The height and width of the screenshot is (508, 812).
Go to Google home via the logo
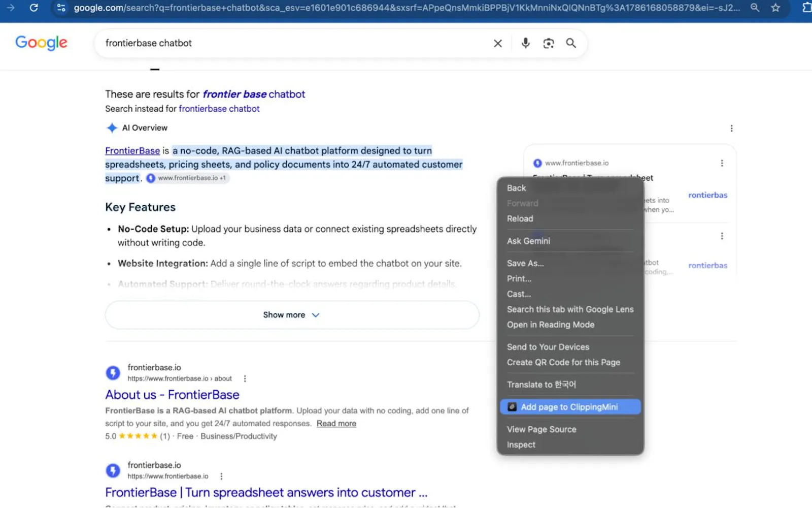tap(41, 43)
